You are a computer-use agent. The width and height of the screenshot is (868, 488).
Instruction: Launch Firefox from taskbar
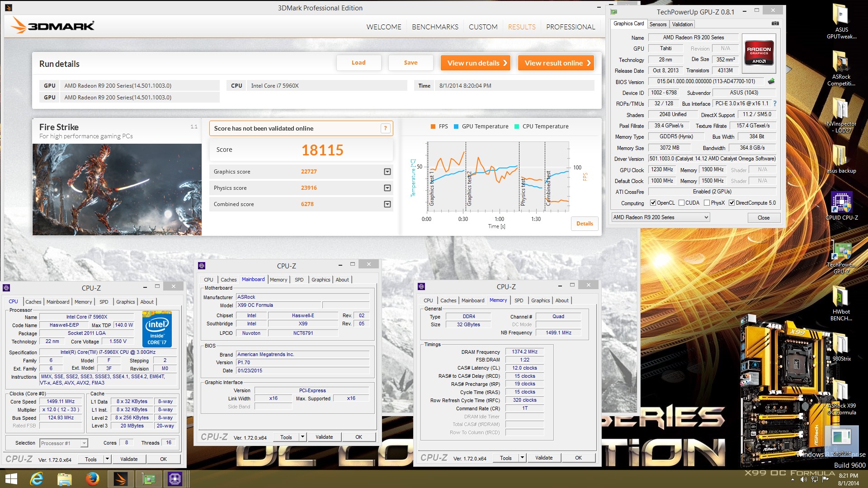point(93,479)
